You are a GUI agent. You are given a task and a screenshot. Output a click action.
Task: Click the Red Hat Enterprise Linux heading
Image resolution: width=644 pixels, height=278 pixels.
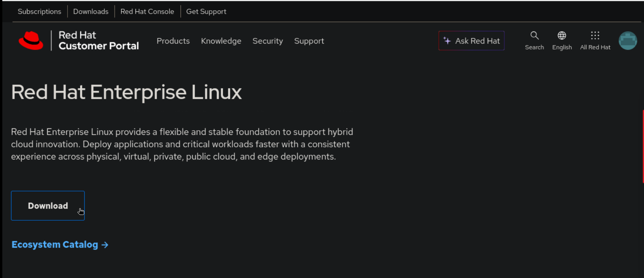tap(126, 92)
